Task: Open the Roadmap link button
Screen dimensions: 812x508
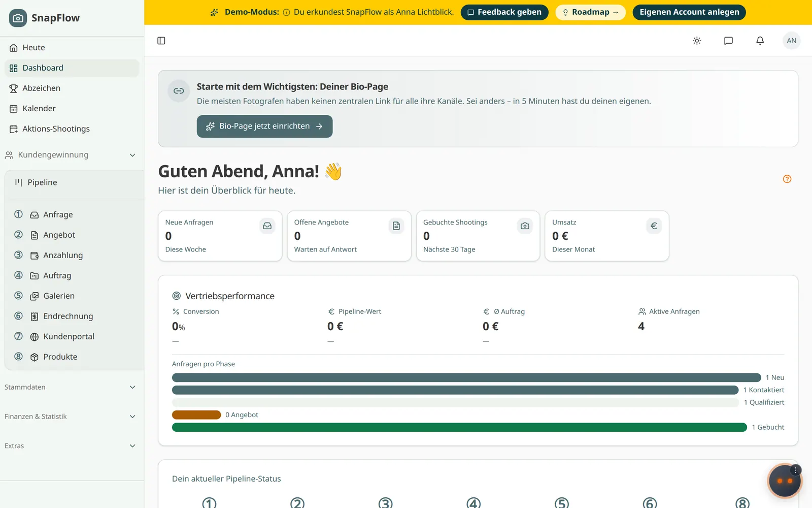Action: tap(591, 12)
